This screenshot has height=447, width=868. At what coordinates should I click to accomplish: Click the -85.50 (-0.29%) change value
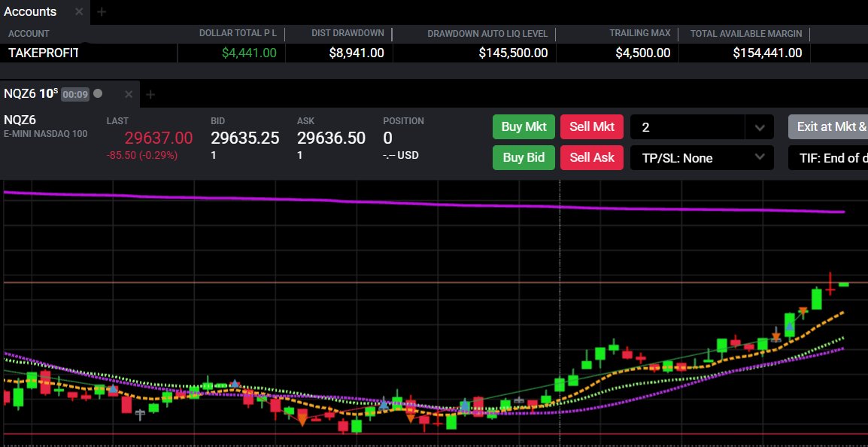click(141, 156)
